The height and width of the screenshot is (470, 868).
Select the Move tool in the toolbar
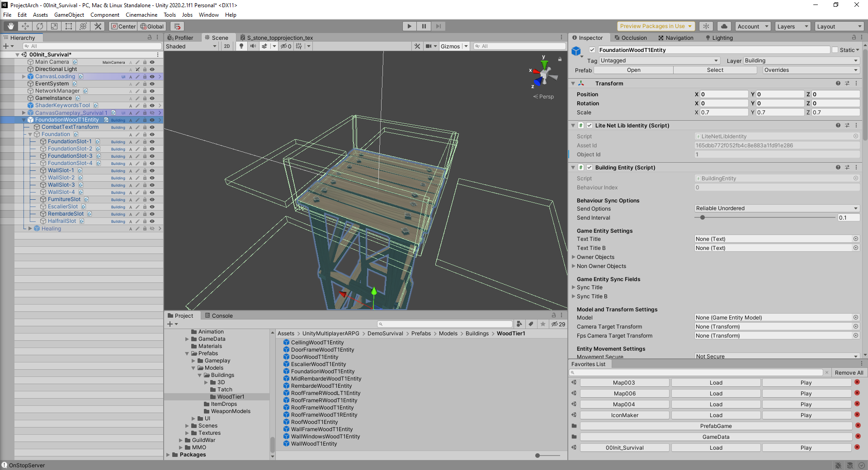[25, 26]
